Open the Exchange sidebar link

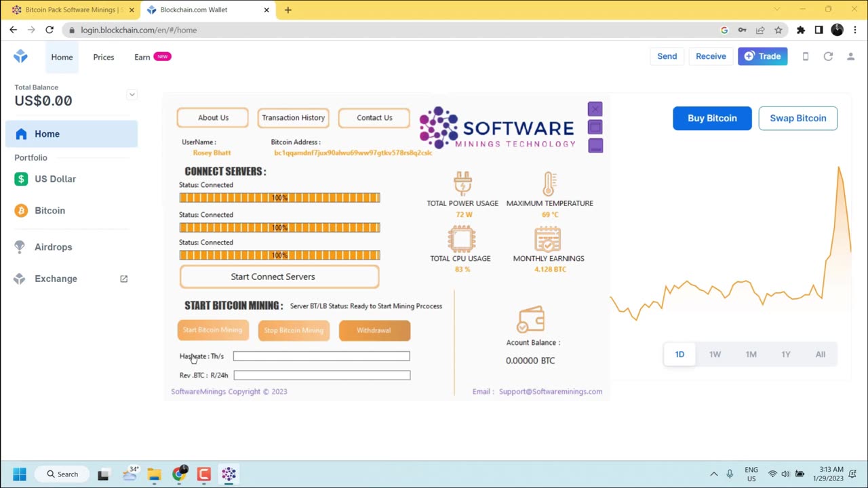coord(56,279)
